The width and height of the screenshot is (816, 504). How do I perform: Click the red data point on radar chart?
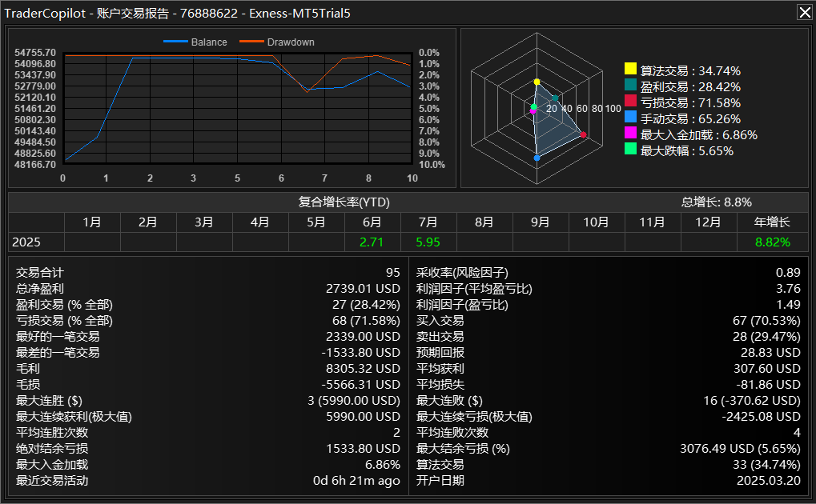[x=584, y=134]
